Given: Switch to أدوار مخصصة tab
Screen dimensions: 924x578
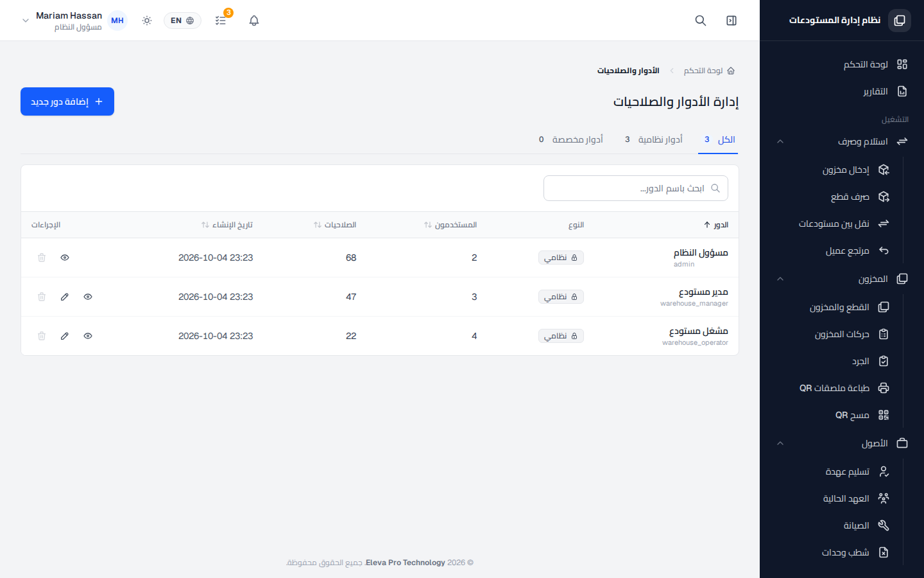Looking at the screenshot, I should (571, 139).
